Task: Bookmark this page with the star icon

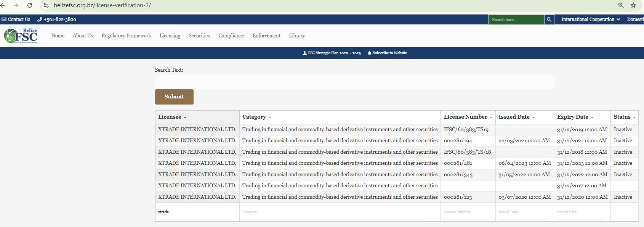Action: 633,5
